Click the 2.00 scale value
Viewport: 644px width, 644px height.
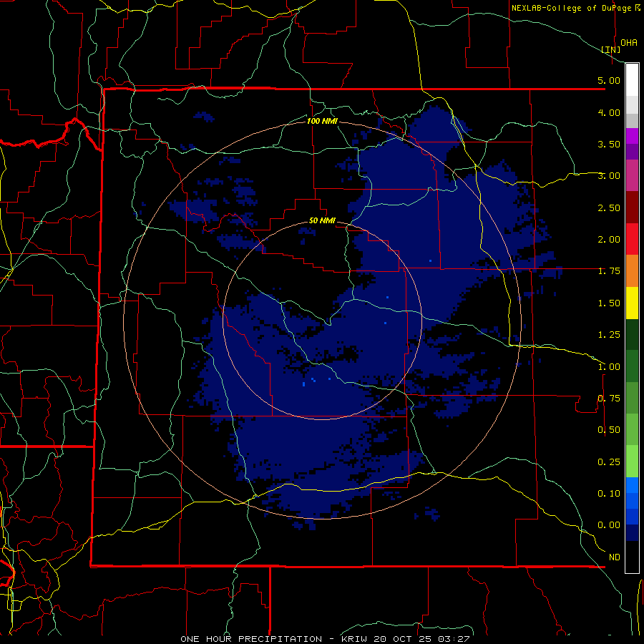coord(609,240)
